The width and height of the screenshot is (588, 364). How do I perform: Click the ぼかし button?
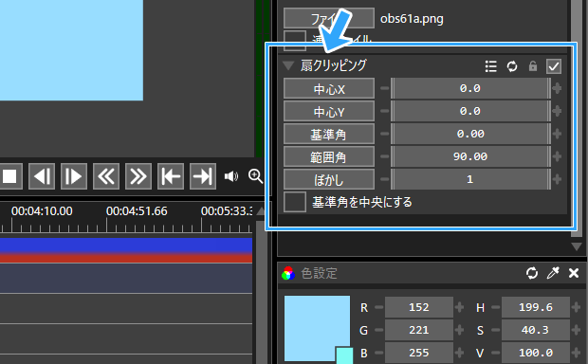(329, 179)
